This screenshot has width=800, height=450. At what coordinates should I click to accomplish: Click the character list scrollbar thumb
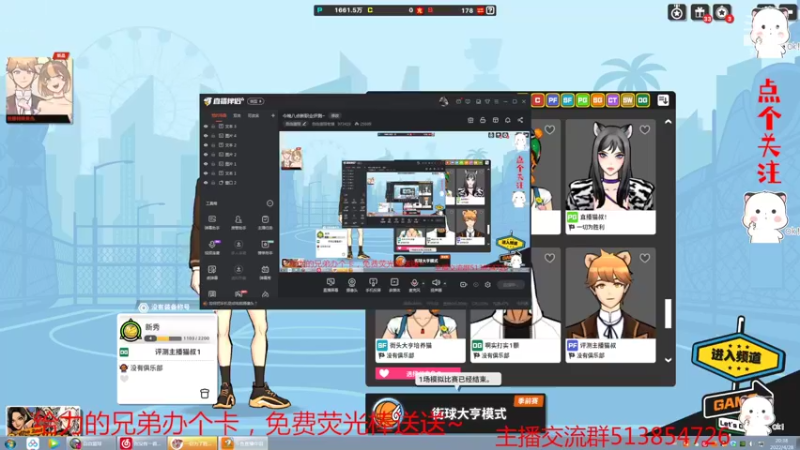coord(668,313)
